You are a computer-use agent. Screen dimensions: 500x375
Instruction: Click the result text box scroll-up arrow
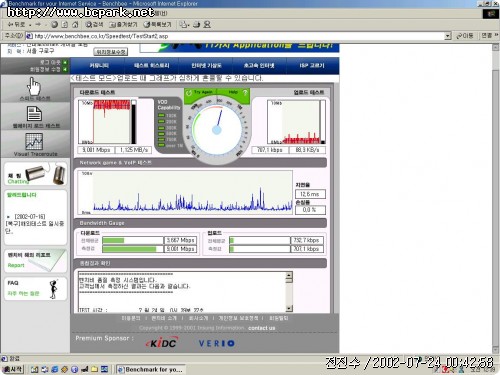click(x=289, y=275)
